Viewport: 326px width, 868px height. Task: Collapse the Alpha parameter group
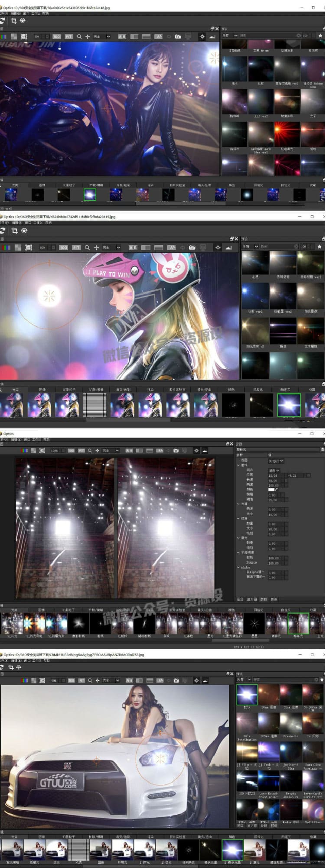pyautogui.click(x=238, y=567)
